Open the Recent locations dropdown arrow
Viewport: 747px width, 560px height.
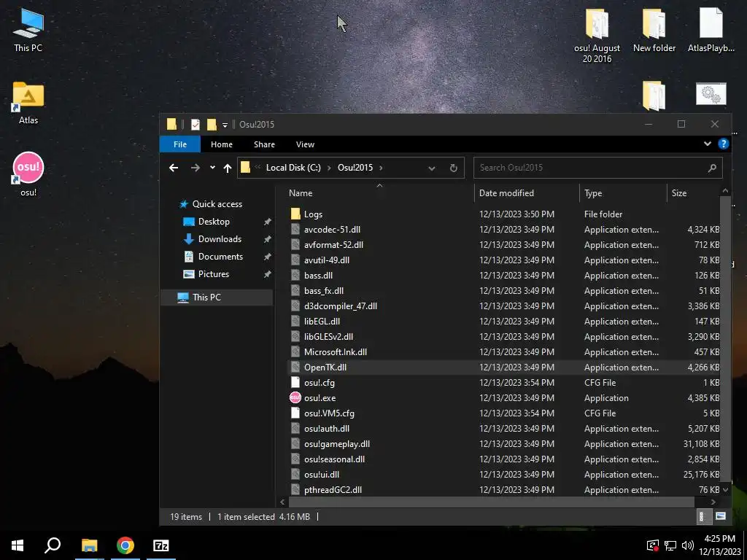pos(212,168)
